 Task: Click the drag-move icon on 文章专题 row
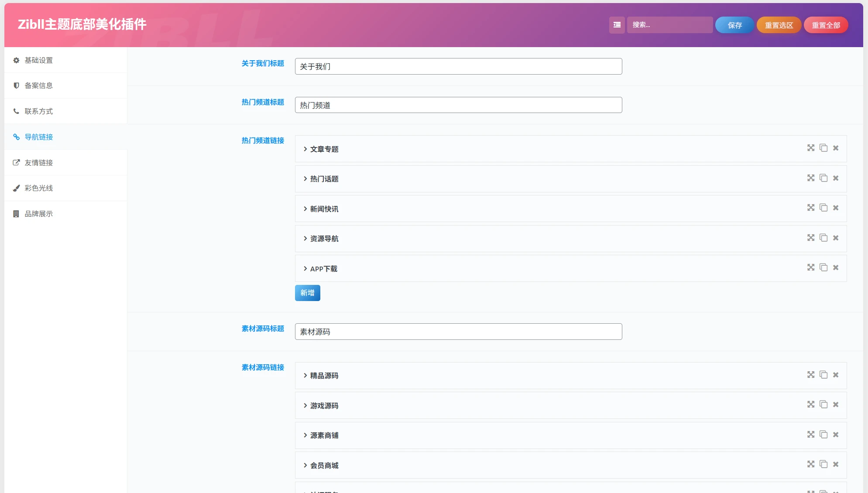[810, 148]
